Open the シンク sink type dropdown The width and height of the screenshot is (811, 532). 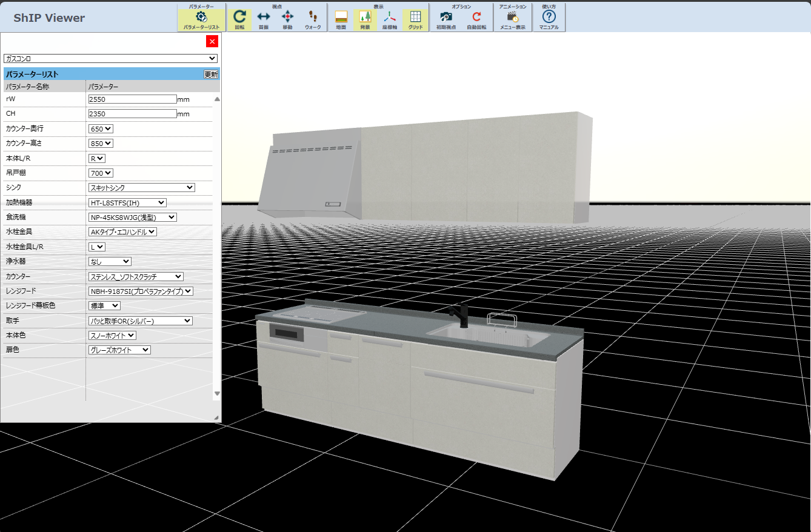pyautogui.click(x=141, y=188)
